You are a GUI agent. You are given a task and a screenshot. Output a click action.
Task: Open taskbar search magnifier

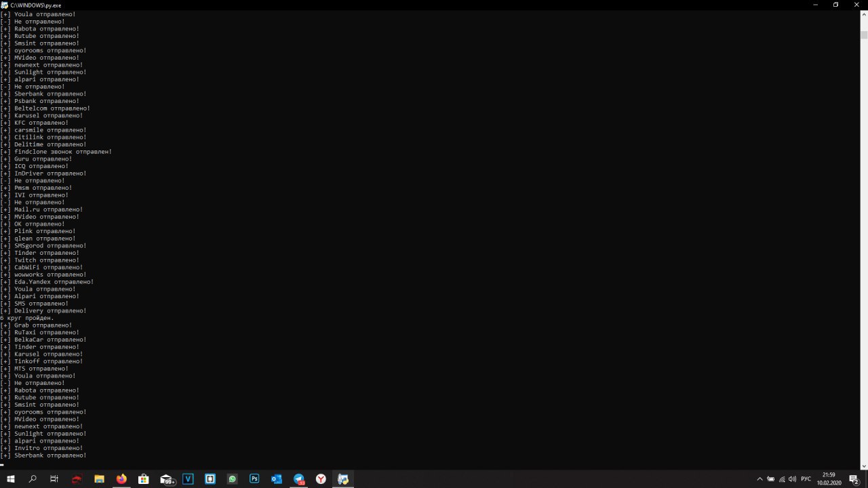click(x=33, y=479)
